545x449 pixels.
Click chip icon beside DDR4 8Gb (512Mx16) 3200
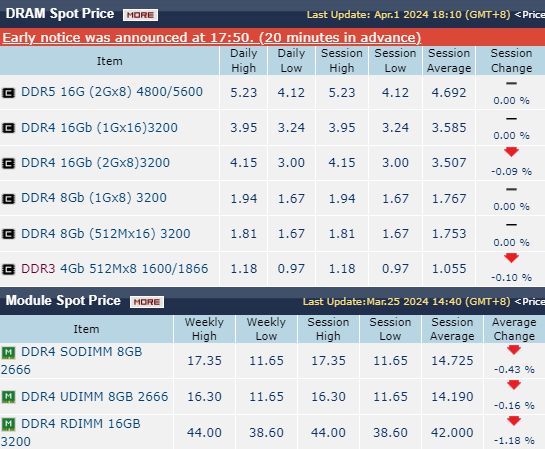click(9, 234)
